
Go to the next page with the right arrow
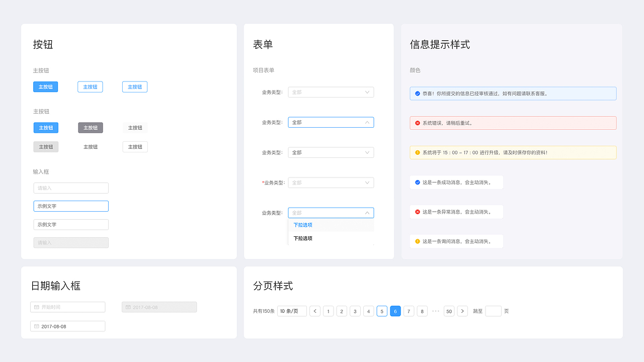click(462, 311)
